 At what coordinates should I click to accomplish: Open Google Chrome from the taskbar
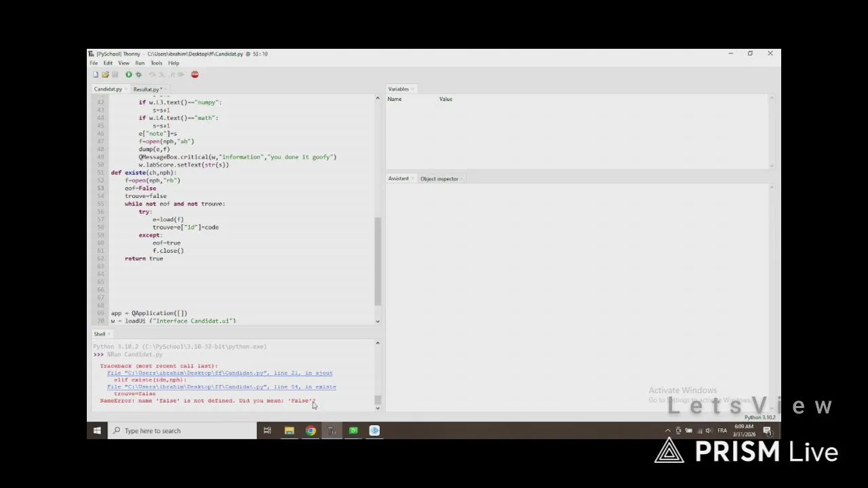(x=311, y=430)
